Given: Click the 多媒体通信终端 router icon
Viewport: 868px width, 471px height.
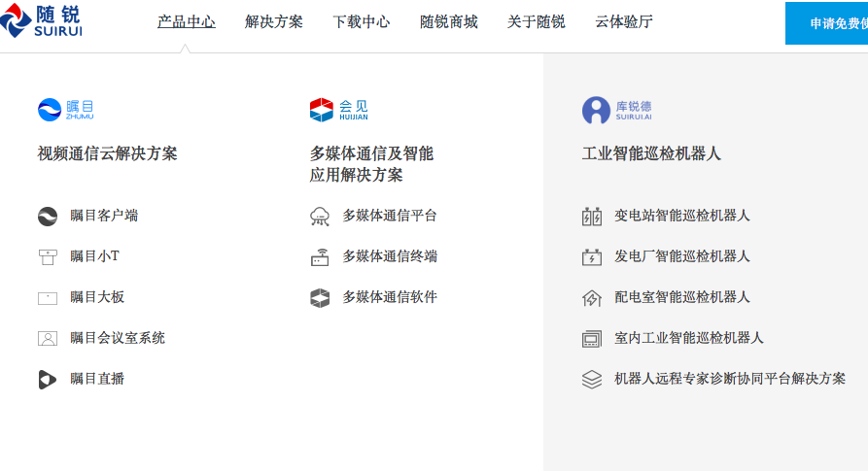Looking at the screenshot, I should click(320, 257).
